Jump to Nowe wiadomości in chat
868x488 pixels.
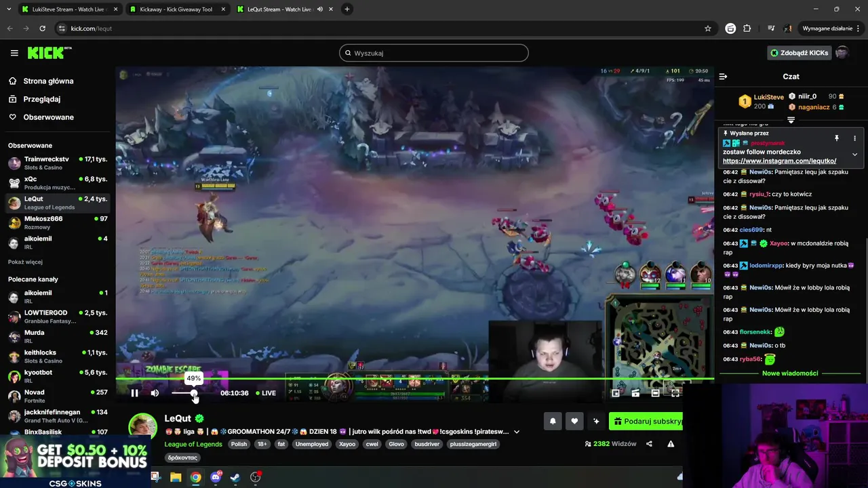coord(790,373)
